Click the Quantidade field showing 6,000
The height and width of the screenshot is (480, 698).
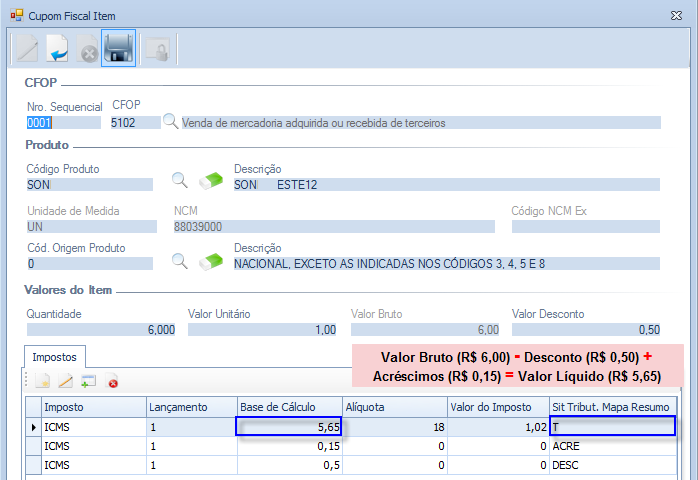[x=101, y=329]
